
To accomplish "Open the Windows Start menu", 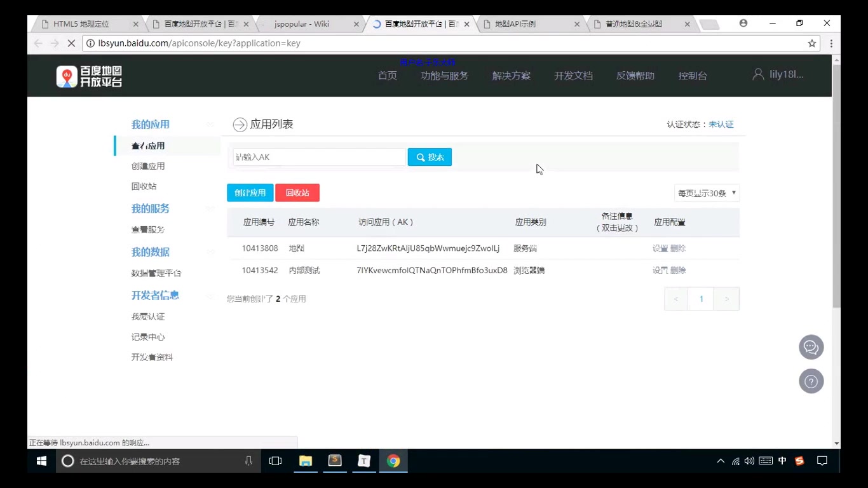I will point(41,461).
